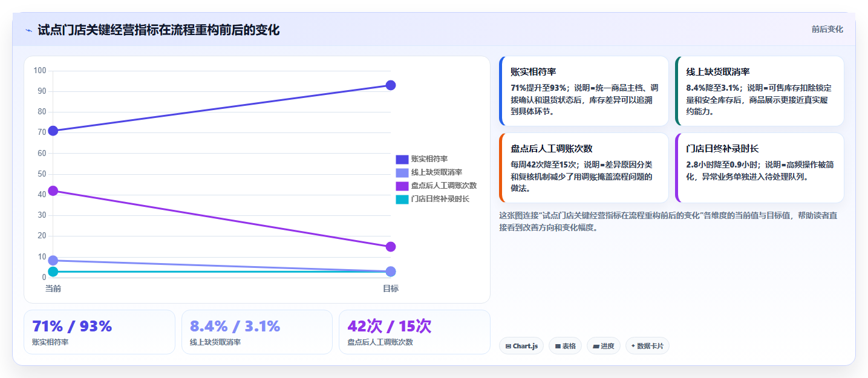Click the 数据卡片 tag

point(647,346)
